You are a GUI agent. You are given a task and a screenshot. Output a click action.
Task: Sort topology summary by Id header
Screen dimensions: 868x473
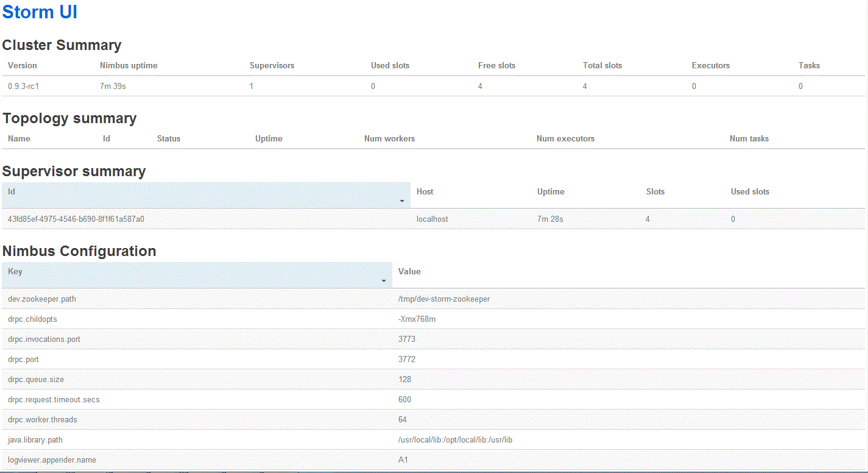107,138
